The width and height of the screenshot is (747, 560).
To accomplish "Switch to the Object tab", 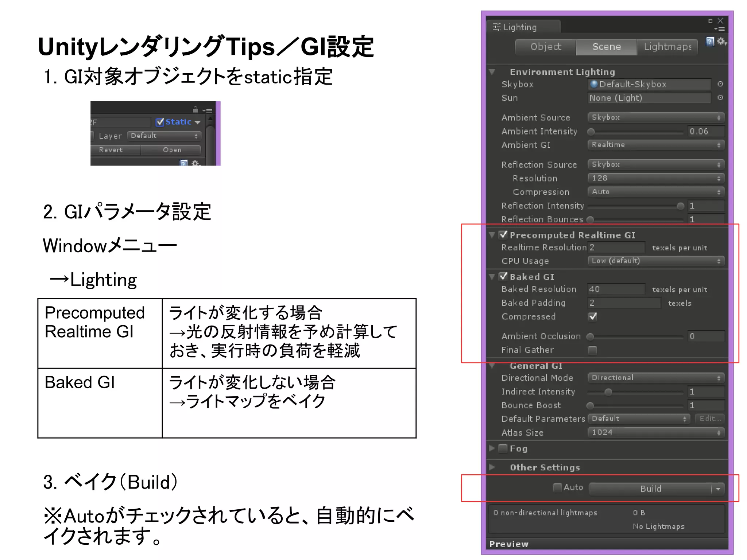I will coord(546,47).
